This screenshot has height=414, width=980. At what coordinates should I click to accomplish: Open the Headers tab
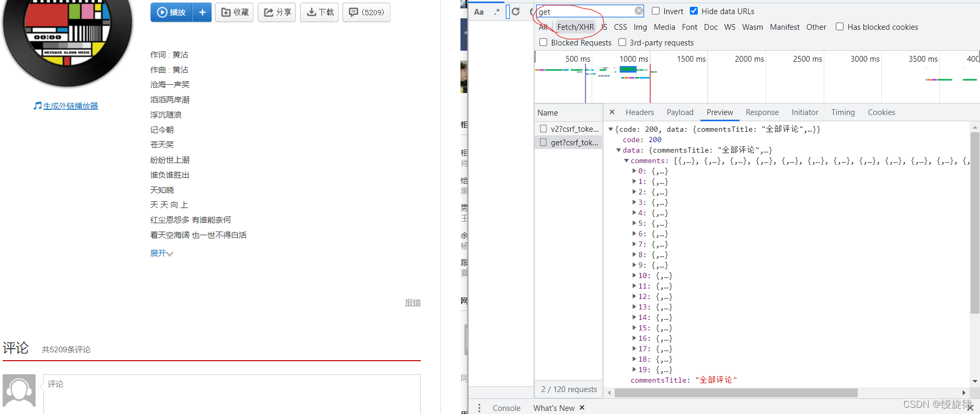click(x=640, y=112)
